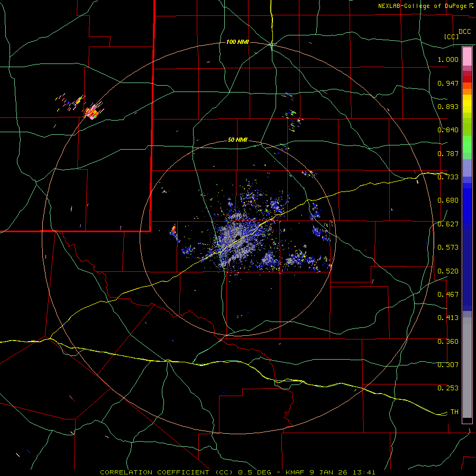Select the 0.307 color scale value

pyautogui.click(x=448, y=365)
